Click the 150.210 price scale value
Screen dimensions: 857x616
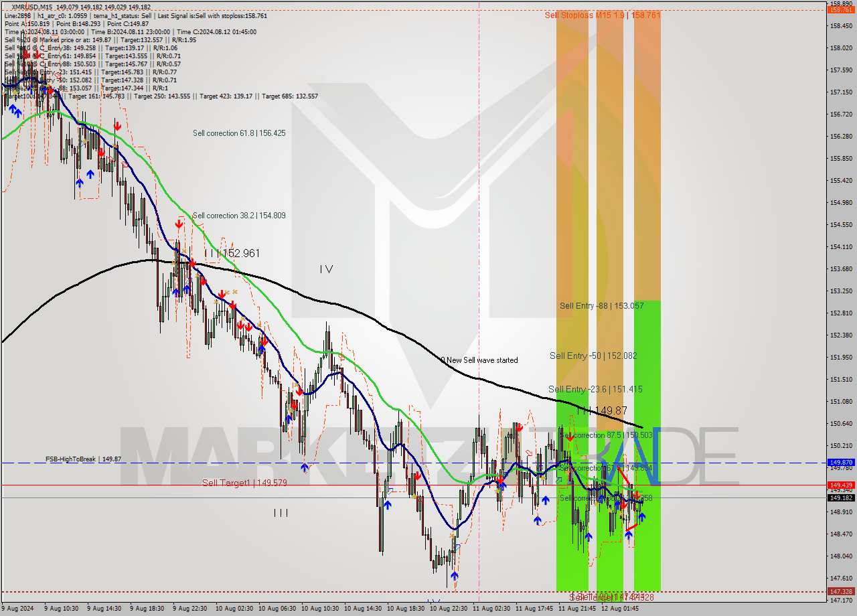coord(842,445)
